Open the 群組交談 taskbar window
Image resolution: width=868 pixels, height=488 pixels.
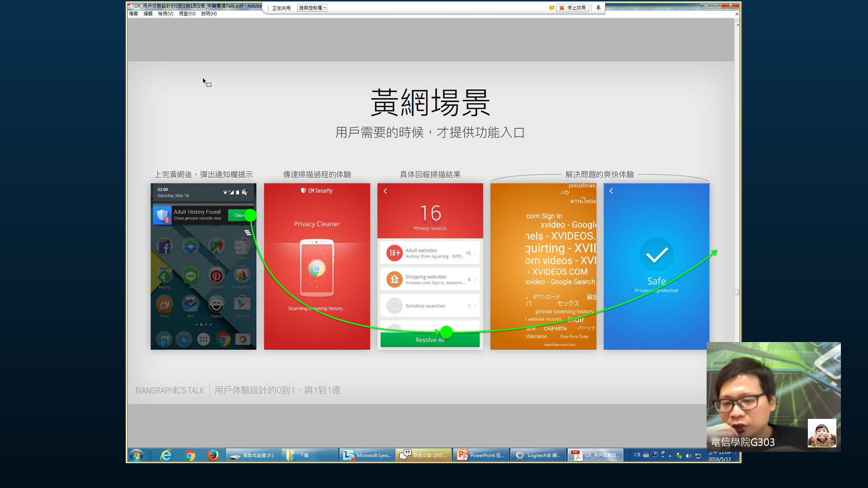[x=424, y=455]
